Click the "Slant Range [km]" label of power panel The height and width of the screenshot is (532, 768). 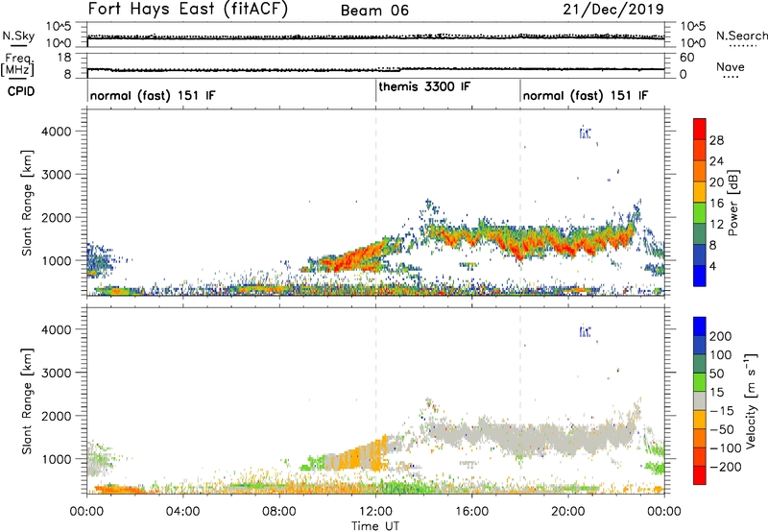pyautogui.click(x=27, y=203)
